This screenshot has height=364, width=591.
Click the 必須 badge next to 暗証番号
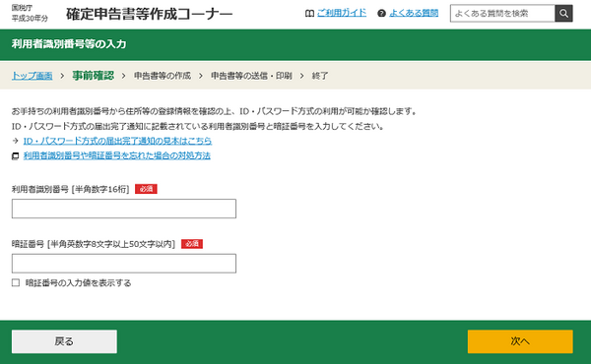click(x=192, y=244)
